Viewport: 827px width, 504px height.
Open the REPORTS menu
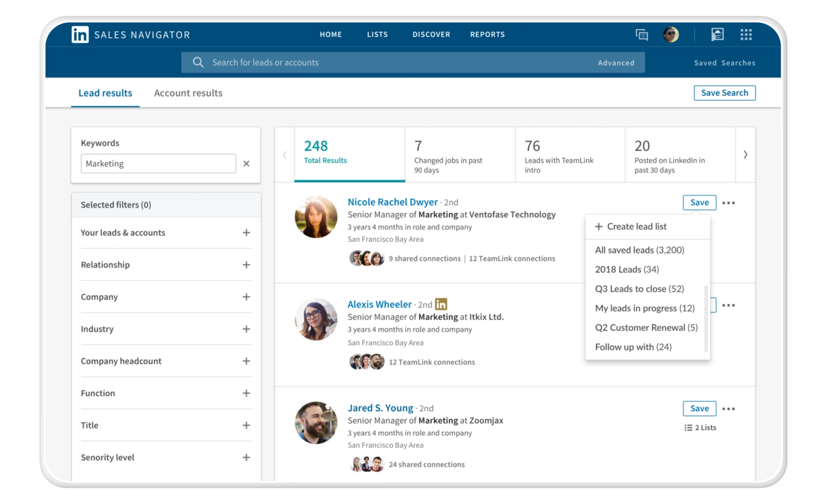(487, 35)
